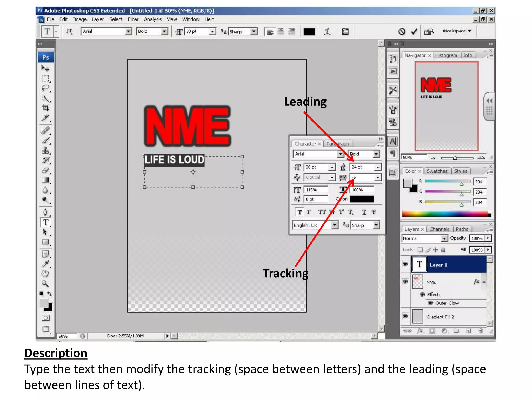Select the Move tool
Screen dimensions: 532x399
pos(45,69)
